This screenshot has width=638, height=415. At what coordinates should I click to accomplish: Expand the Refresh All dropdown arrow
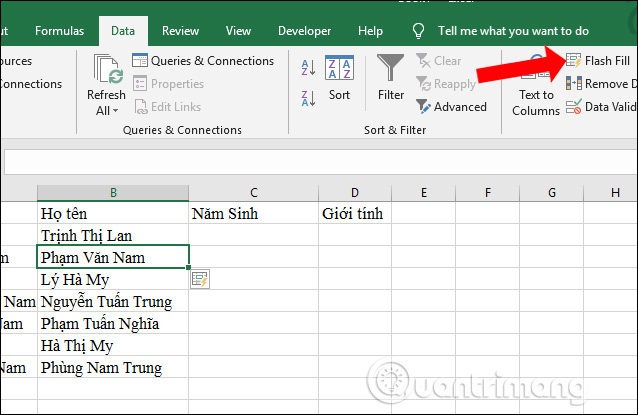(116, 111)
